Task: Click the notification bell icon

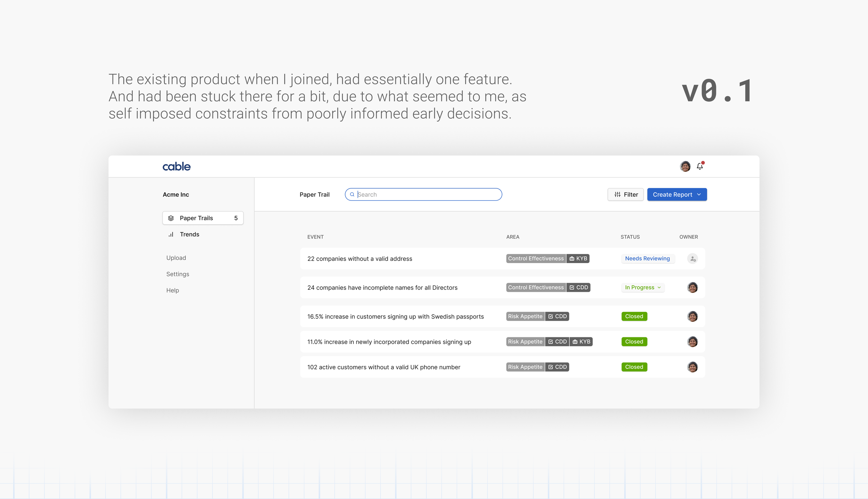Action: [700, 167]
